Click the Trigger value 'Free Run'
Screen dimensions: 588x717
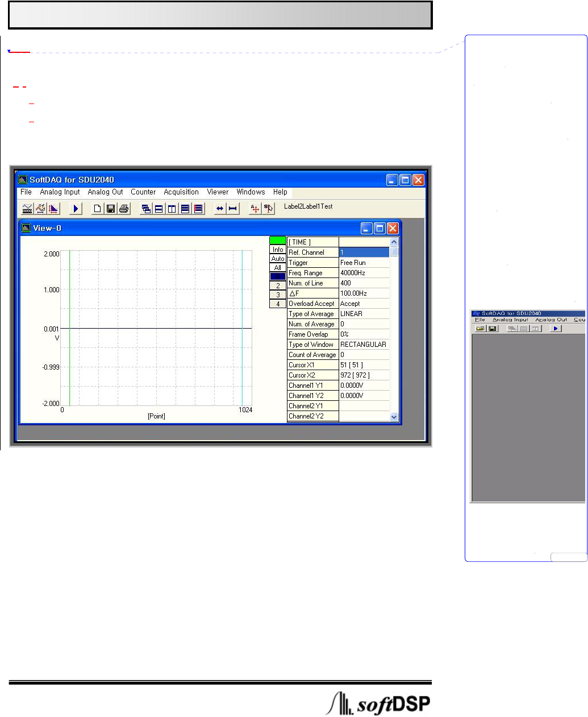pos(364,262)
